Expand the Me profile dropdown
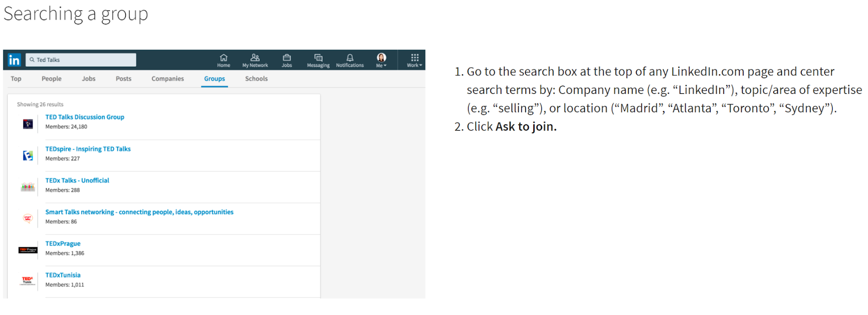Viewport: 868px width, 315px height. (x=381, y=60)
